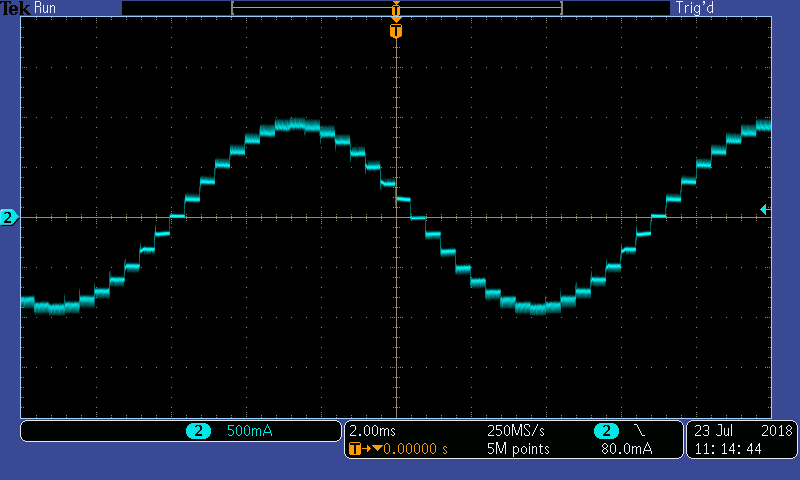
Task: Open the 2.00ms horizontal timebase setting
Action: point(372,430)
